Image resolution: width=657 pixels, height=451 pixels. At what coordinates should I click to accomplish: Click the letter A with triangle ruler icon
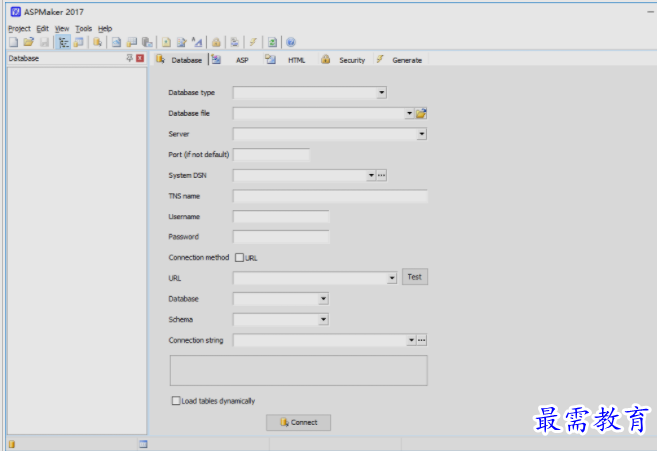[x=197, y=42]
